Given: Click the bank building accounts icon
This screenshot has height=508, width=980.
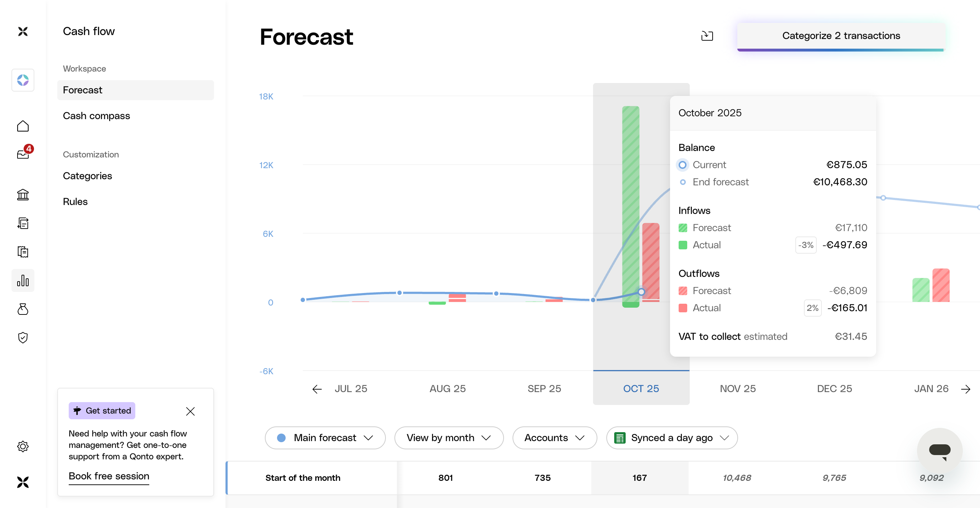Looking at the screenshot, I should 23,195.
